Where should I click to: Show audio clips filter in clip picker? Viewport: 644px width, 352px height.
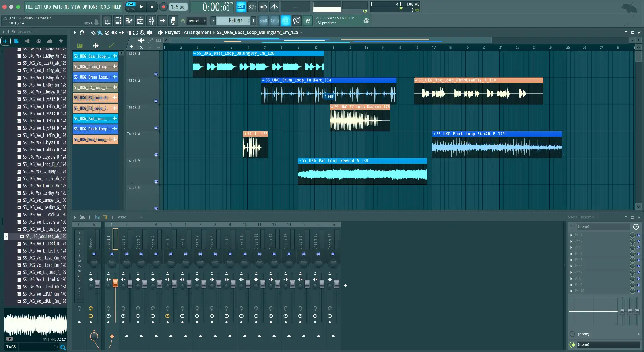(x=95, y=46)
